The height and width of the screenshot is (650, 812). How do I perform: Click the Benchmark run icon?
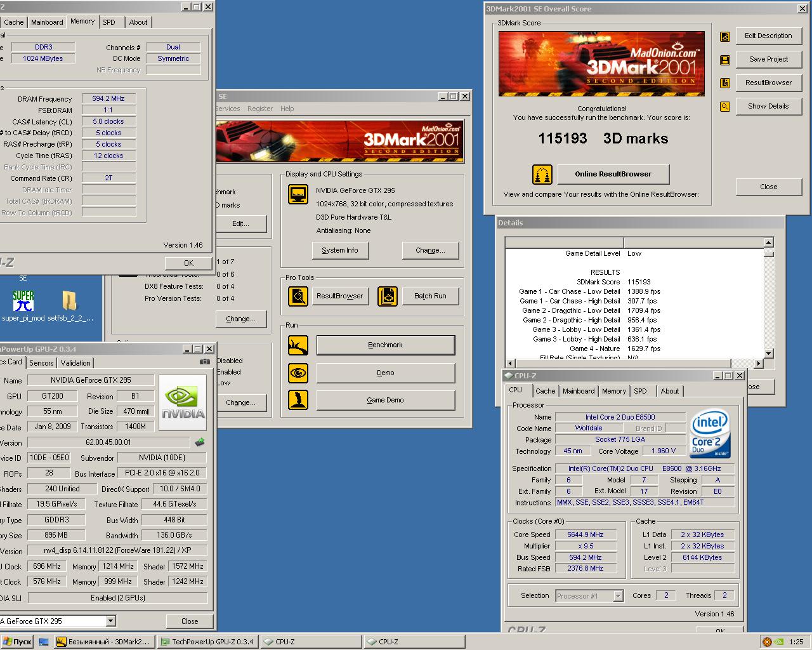pyautogui.click(x=298, y=345)
